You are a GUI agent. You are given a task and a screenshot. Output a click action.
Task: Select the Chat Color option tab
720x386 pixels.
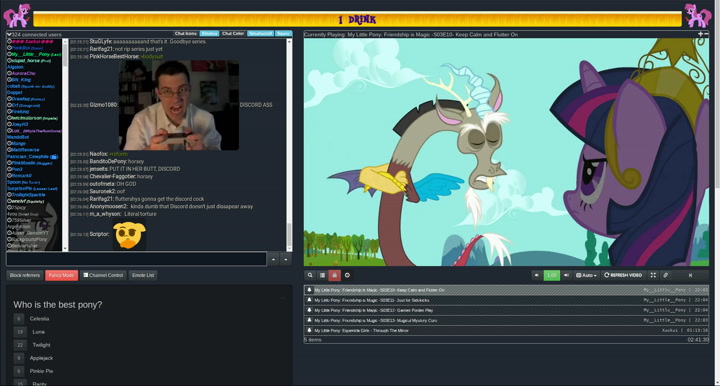tap(233, 34)
